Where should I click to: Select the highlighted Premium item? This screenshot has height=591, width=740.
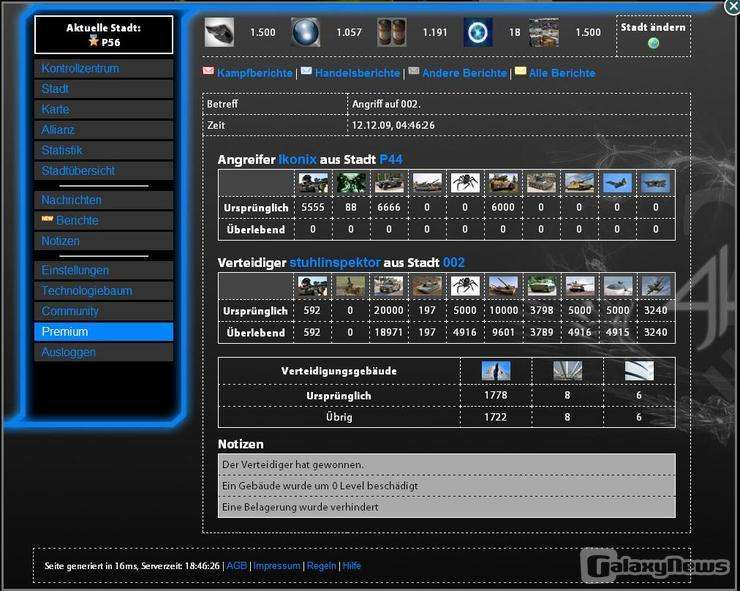coord(103,332)
